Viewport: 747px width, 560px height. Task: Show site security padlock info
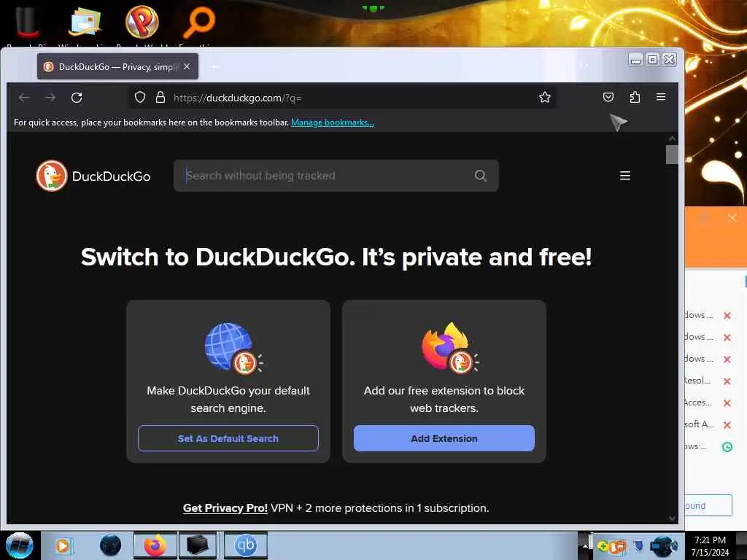pyautogui.click(x=160, y=97)
